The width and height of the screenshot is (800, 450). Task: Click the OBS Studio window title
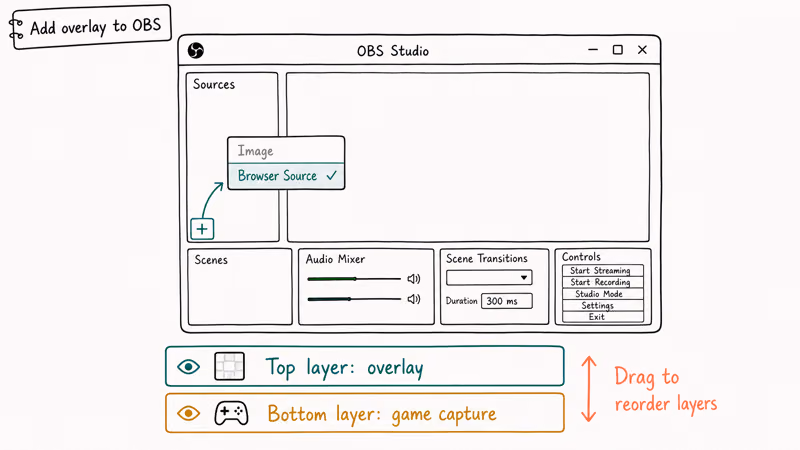pos(393,51)
